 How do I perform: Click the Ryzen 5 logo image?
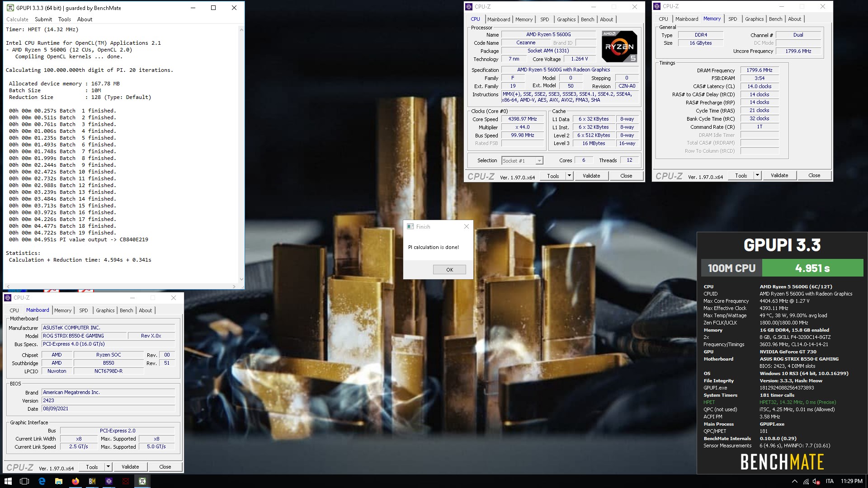[x=619, y=46]
